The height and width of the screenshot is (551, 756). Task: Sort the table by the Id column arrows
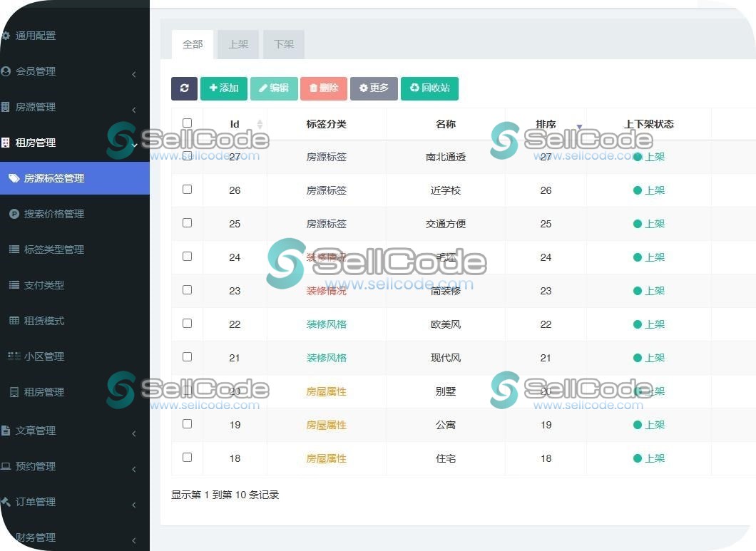[260, 123]
